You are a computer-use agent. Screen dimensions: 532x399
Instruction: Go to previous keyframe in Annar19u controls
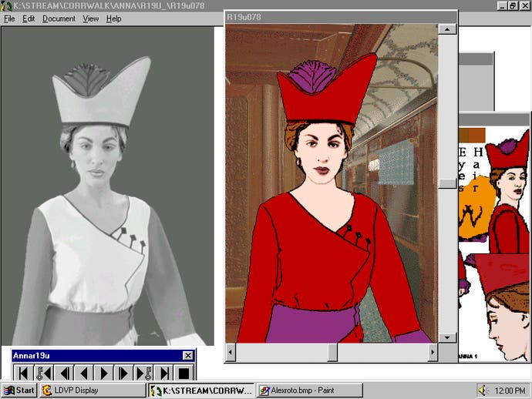point(43,374)
